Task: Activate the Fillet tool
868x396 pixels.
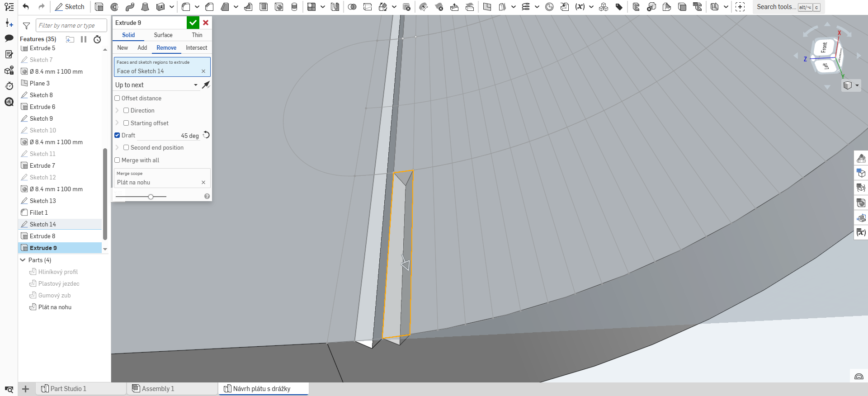Action: pos(186,7)
